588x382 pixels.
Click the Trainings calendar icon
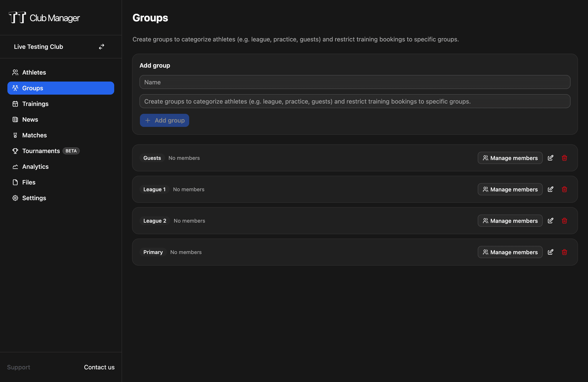[15, 104]
